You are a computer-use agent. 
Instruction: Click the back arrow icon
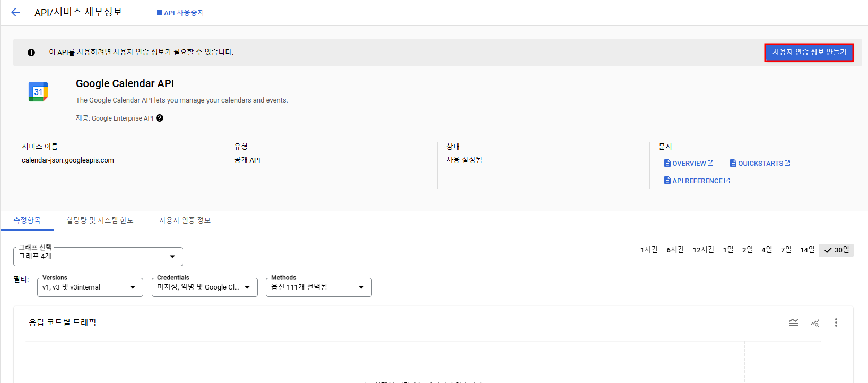coord(15,12)
